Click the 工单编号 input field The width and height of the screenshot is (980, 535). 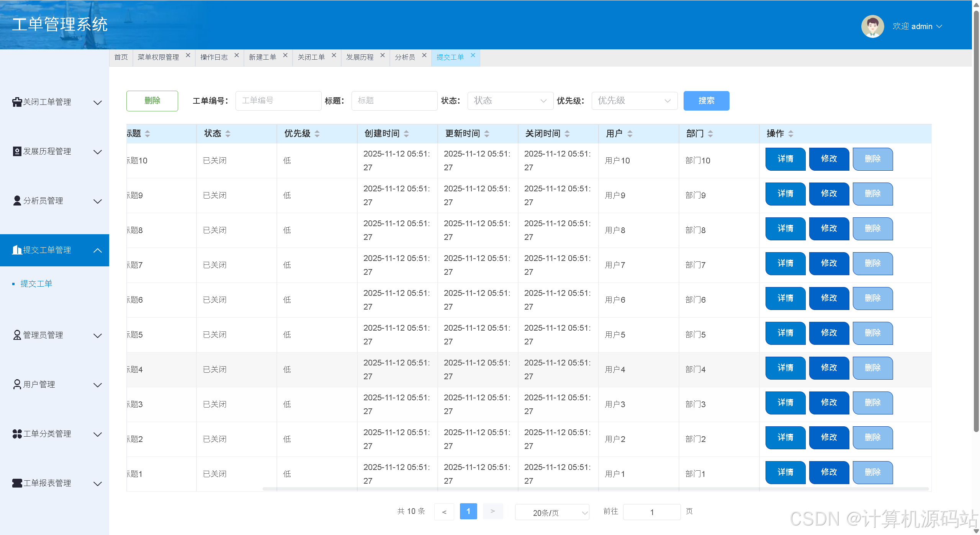click(278, 101)
